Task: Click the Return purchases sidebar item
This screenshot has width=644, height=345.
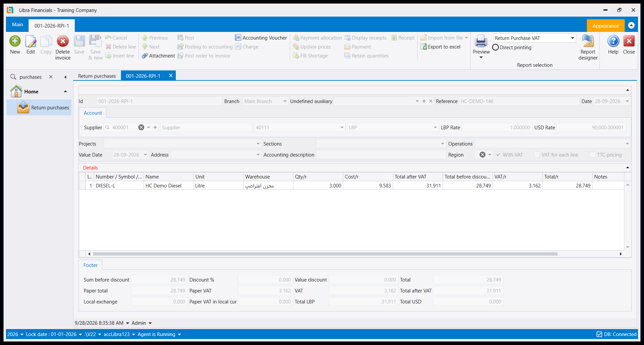Action: [x=39, y=107]
